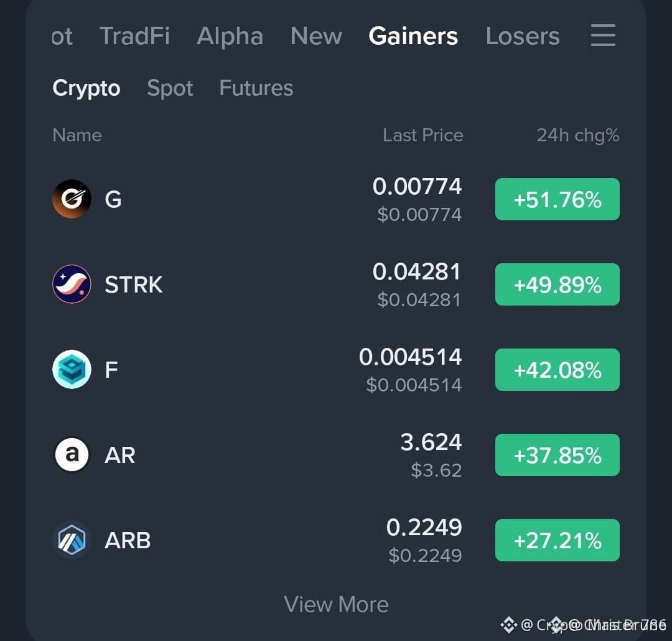
Task: Open the hamburger menu icon
Action: tap(603, 35)
